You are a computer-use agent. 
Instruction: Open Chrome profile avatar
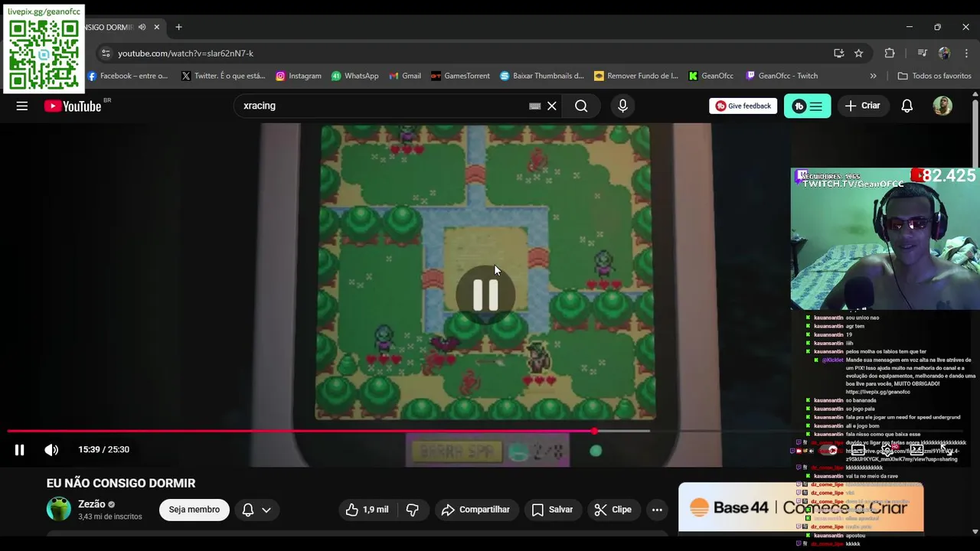(x=944, y=54)
